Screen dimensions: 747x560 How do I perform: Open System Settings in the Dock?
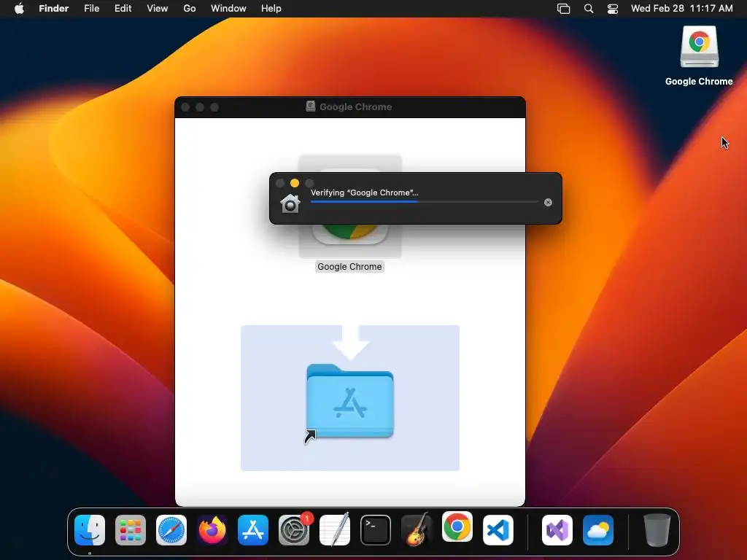tap(294, 530)
